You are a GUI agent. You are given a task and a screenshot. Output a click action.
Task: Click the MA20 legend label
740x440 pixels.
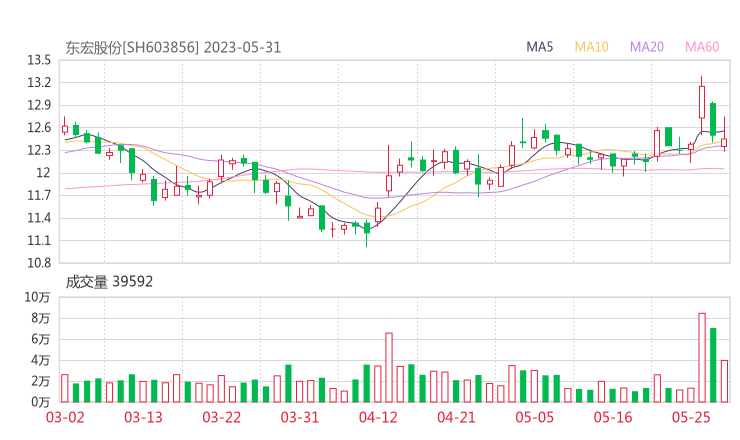point(647,47)
